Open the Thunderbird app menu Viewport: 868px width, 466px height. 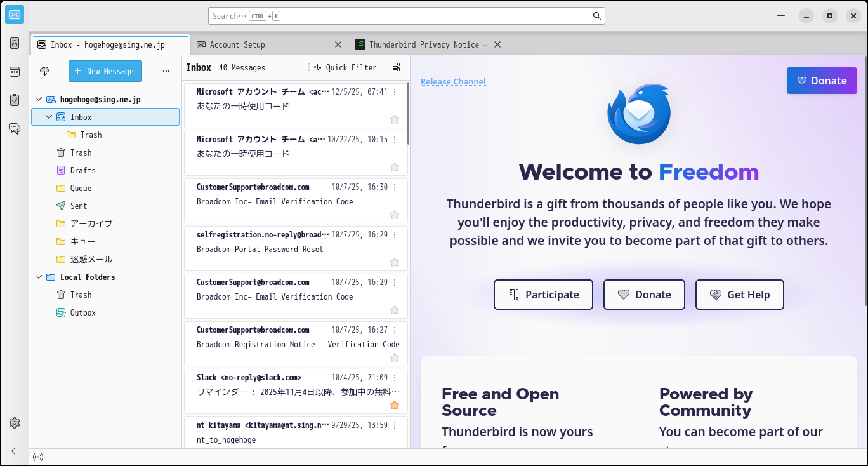[x=781, y=16]
